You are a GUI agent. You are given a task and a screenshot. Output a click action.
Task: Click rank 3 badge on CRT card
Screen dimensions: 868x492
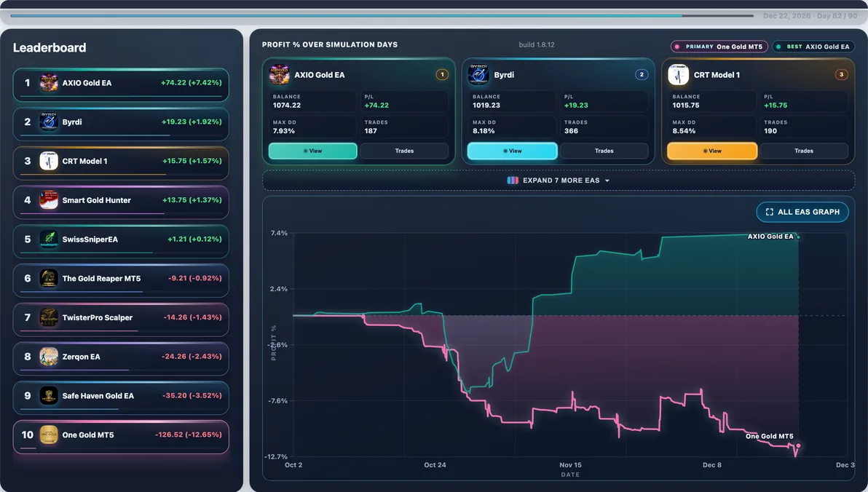842,75
